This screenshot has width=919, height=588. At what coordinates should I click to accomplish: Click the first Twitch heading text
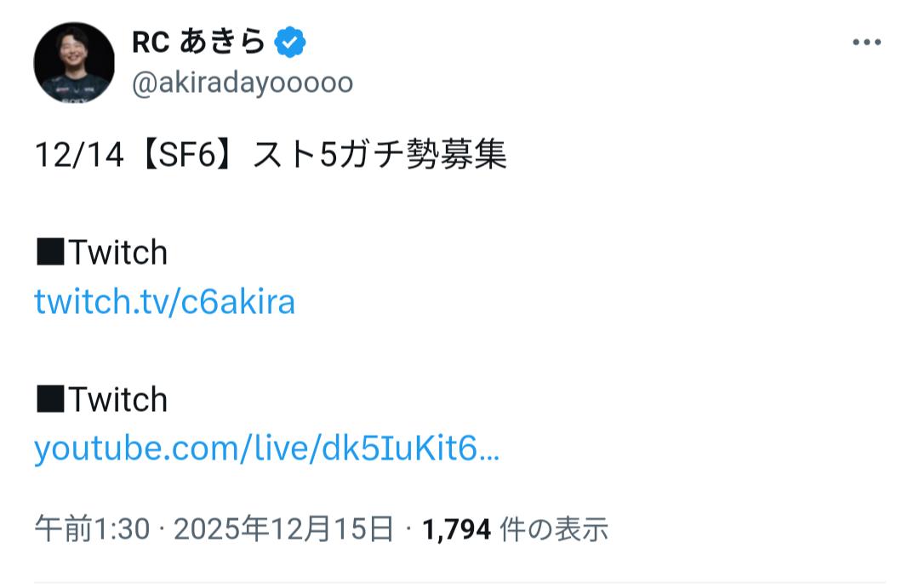tap(117, 253)
